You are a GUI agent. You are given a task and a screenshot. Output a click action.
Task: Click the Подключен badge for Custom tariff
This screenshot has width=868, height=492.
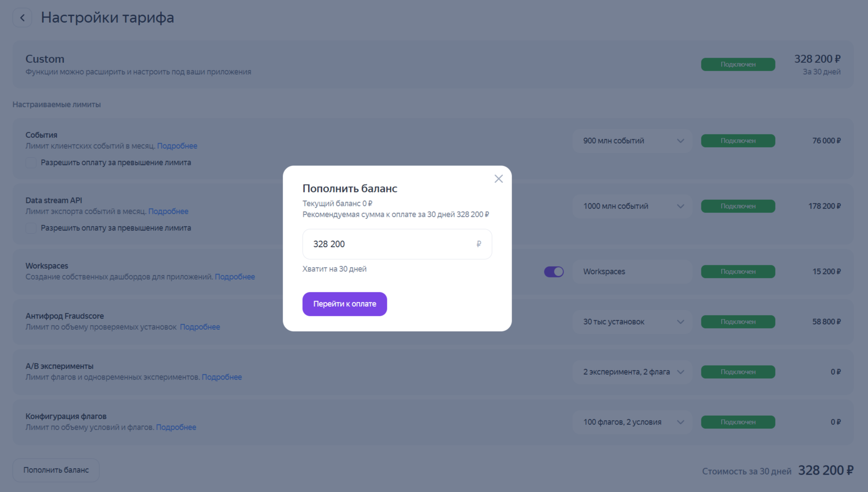[738, 65]
